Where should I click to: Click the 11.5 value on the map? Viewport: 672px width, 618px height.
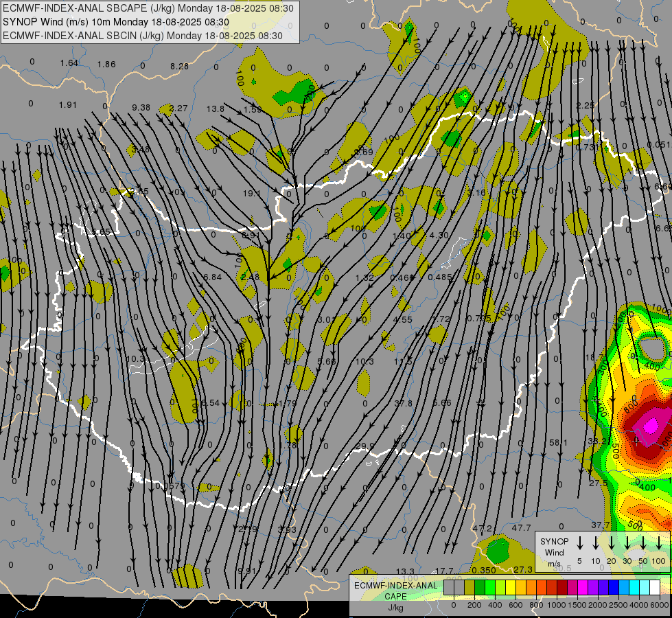(x=403, y=362)
